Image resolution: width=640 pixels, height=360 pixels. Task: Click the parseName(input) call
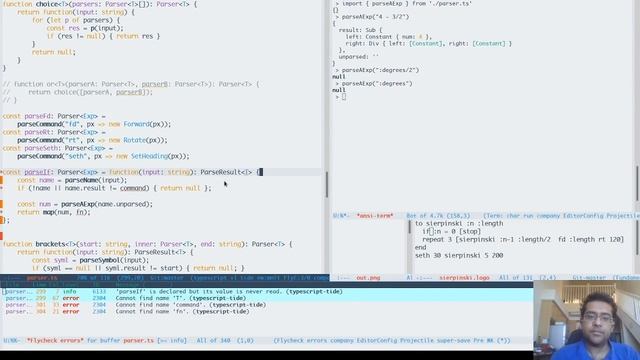pyautogui.click(x=96, y=180)
